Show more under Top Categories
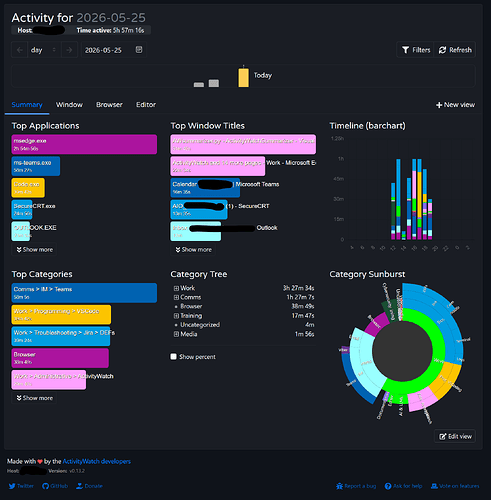 (x=34, y=398)
